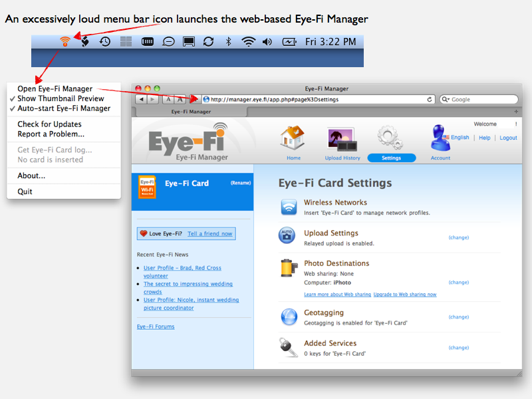Click the change link for Geotagging
Screen dimensions: 532x399
[x=459, y=317]
